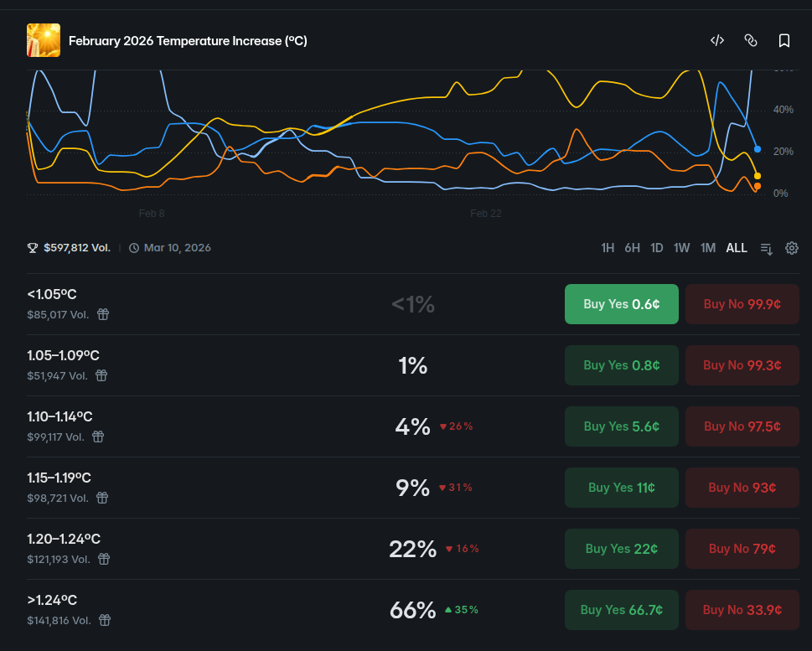This screenshot has height=651, width=812.
Task: Buy No at 93¢ for 1.15–1.19ºC
Action: click(742, 488)
